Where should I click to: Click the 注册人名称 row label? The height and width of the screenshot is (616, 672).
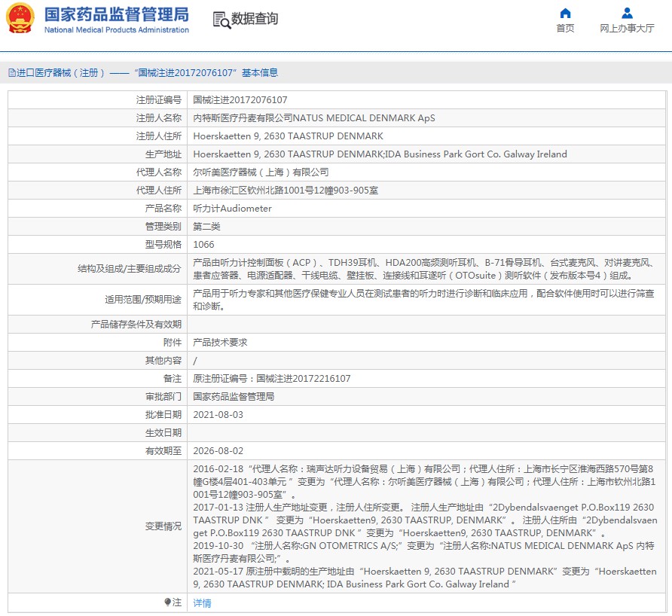click(159, 117)
